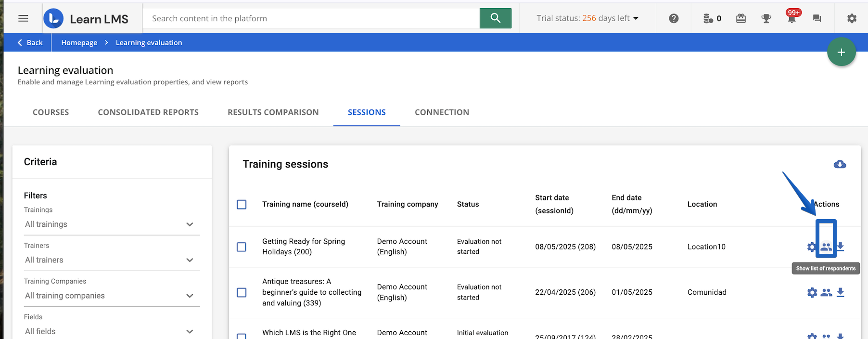Download the Getting Ready for Spring Holidays session
Image resolution: width=868 pixels, height=339 pixels.
841,247
